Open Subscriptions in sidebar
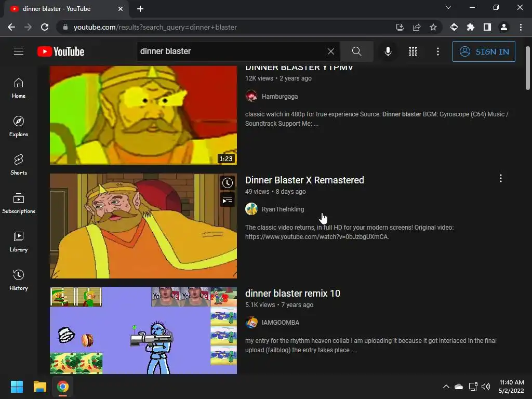 (x=19, y=203)
